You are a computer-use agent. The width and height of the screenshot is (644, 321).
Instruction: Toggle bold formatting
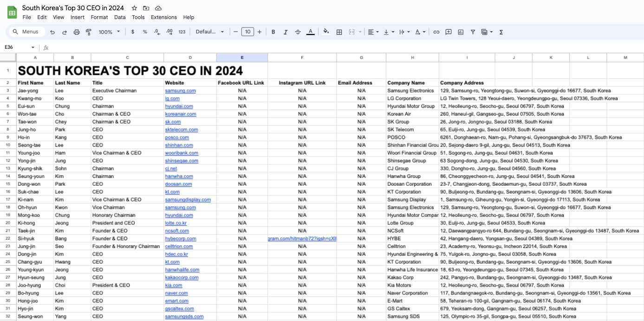coord(273,32)
